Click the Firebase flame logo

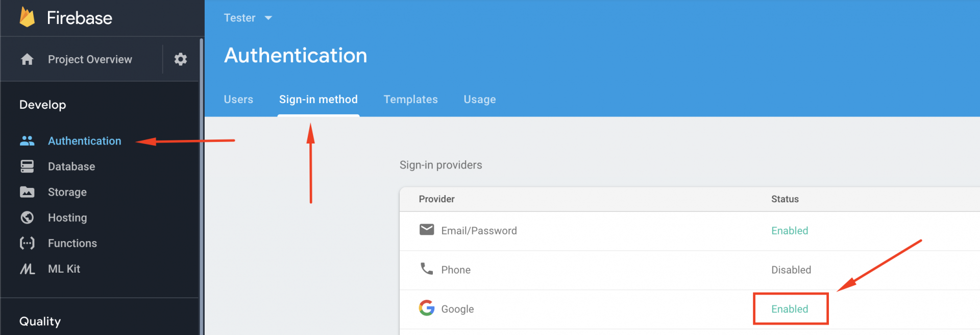click(x=27, y=17)
